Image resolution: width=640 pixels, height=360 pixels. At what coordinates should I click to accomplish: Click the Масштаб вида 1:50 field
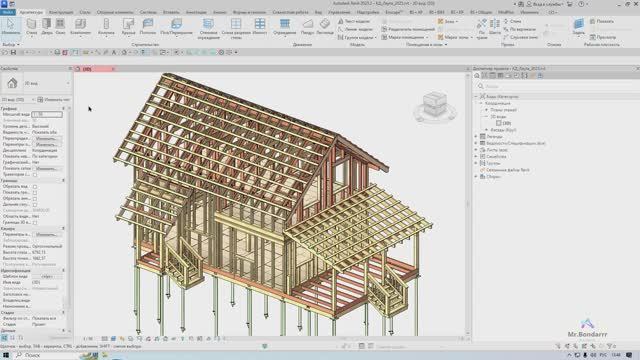click(x=47, y=115)
